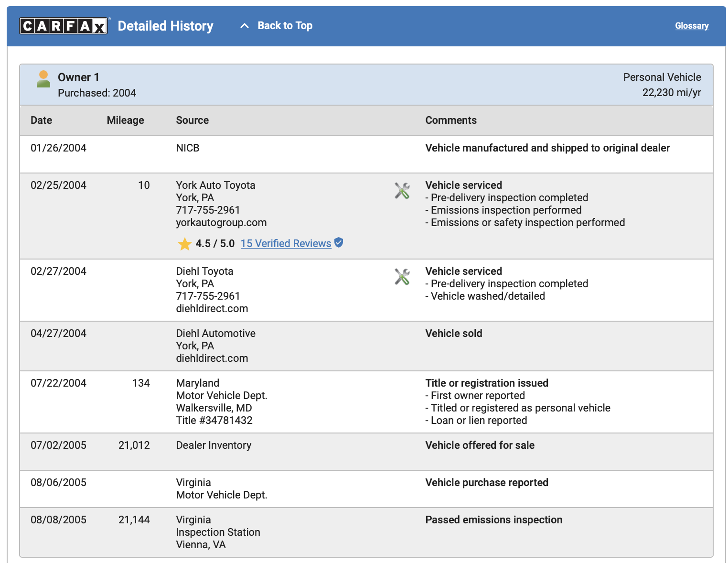Open the Glossary link

click(x=692, y=26)
